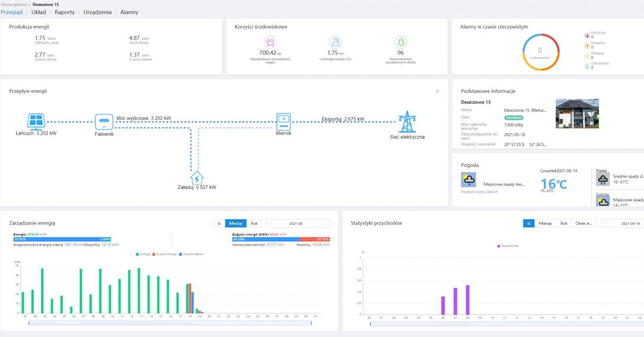Click Strona główna breadcrumb link
The height and width of the screenshot is (337, 644).
(x=14, y=4)
